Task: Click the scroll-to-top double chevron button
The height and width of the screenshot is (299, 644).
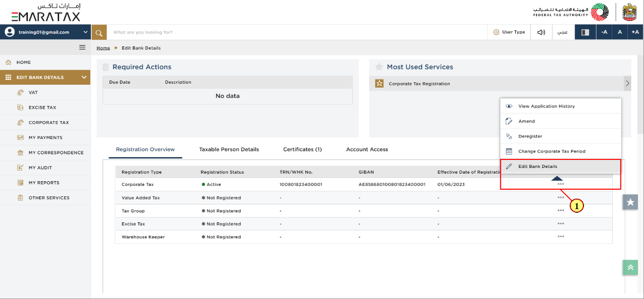Action: point(630,267)
